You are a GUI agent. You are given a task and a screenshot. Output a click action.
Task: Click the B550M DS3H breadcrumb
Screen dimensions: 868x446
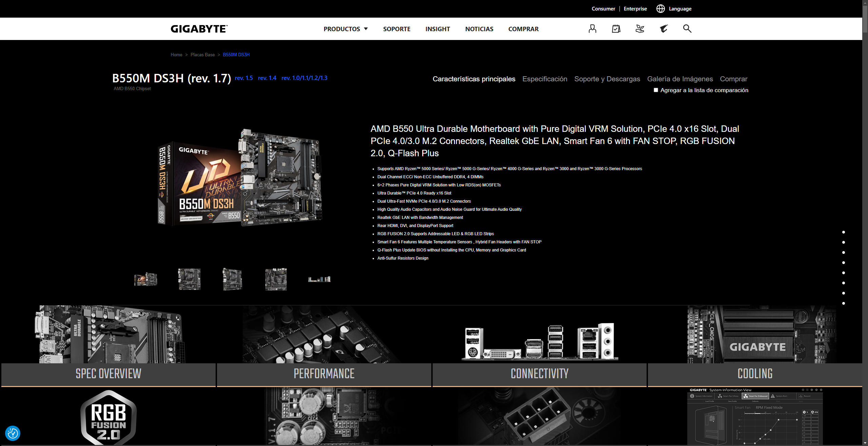[x=236, y=55]
